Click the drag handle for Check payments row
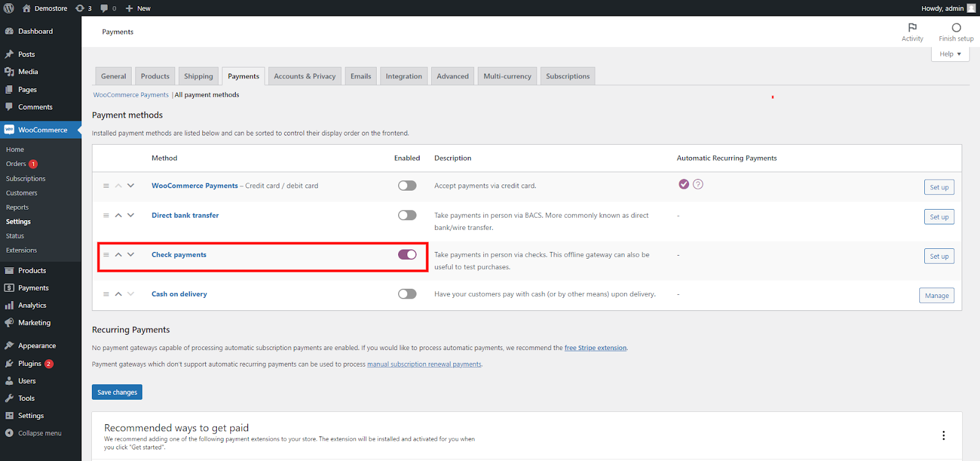 (106, 254)
